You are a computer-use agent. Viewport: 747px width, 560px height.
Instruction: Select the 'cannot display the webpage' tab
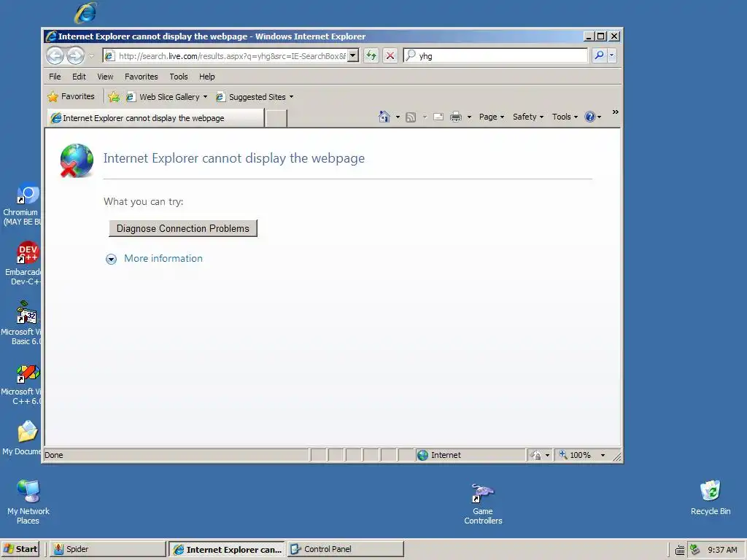(156, 118)
